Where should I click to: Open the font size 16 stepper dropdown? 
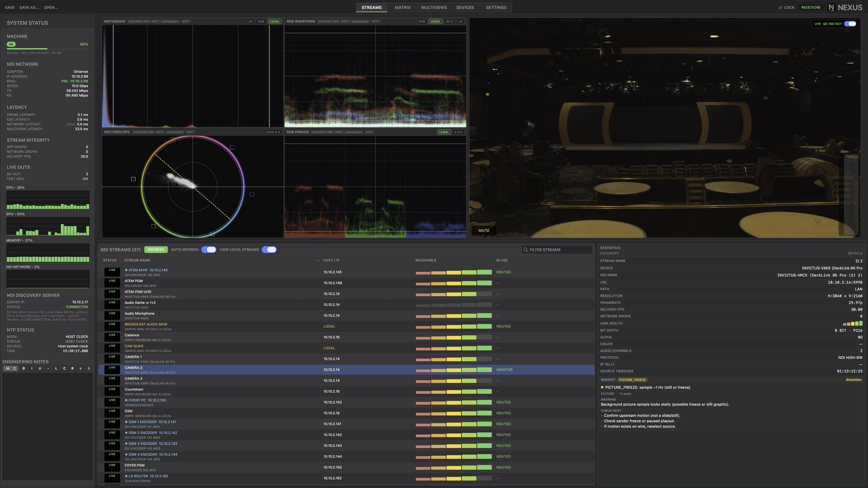pos(10,368)
